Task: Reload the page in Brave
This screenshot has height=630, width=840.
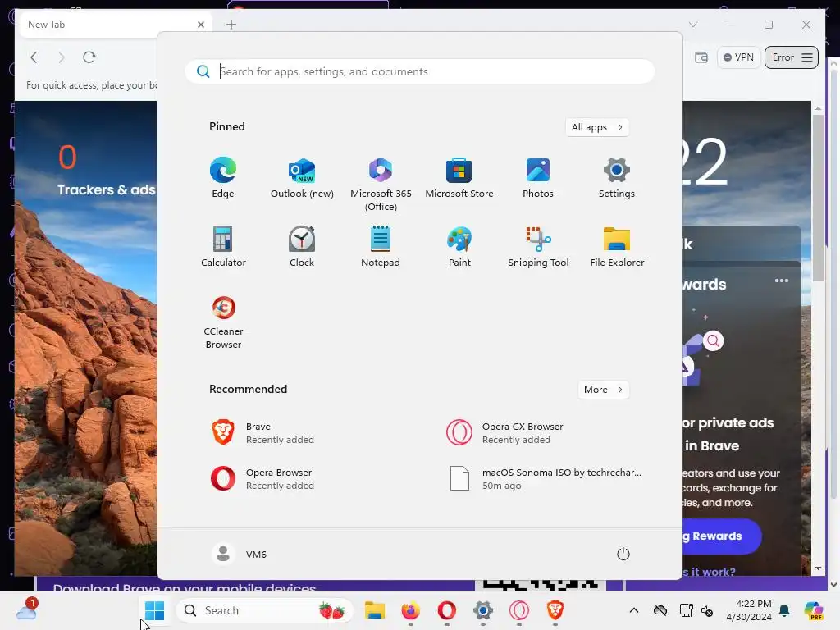Action: [89, 57]
